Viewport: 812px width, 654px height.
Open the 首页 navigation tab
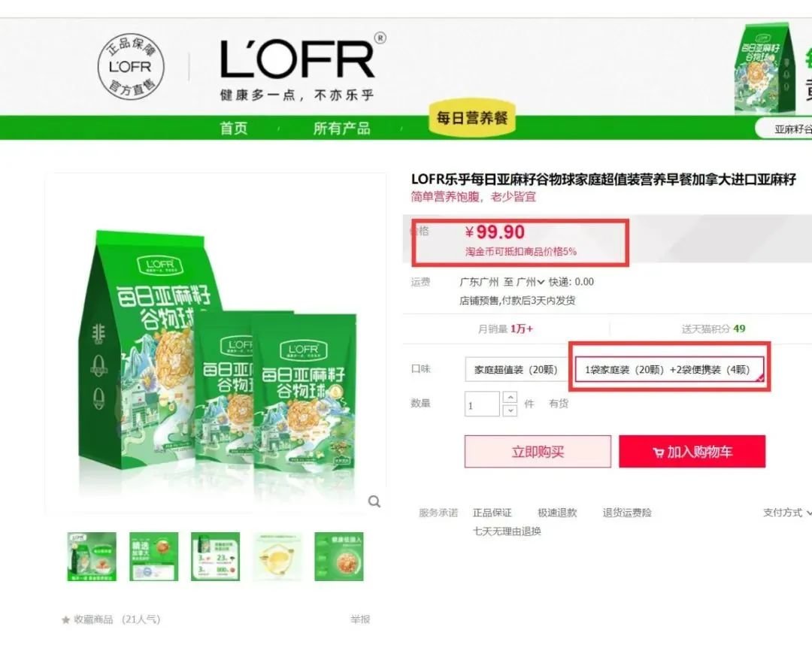click(x=234, y=128)
